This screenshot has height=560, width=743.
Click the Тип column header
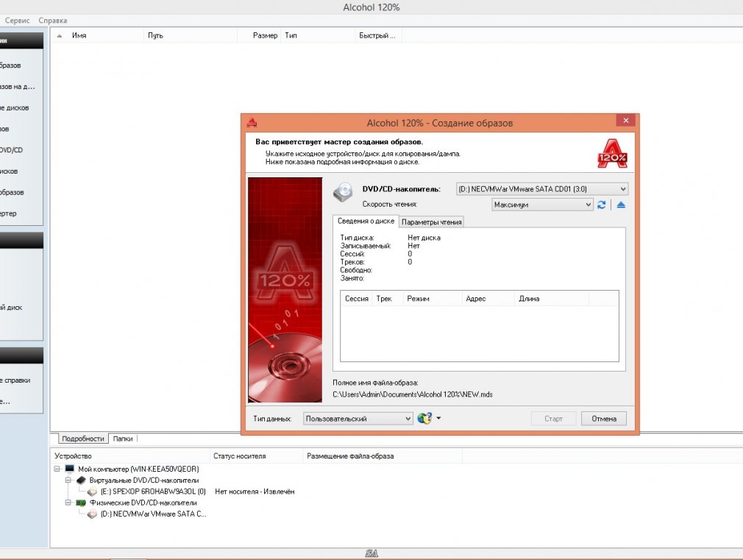click(318, 35)
